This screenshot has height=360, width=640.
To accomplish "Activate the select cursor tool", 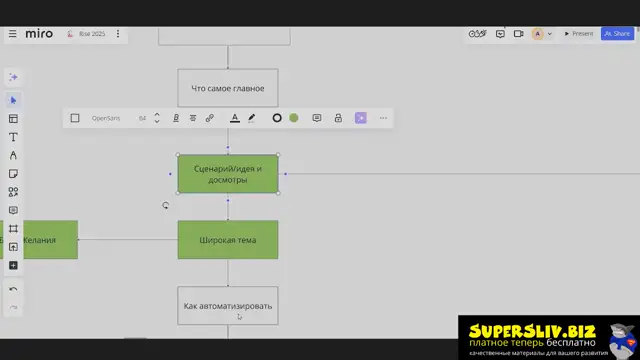I will click(13, 100).
